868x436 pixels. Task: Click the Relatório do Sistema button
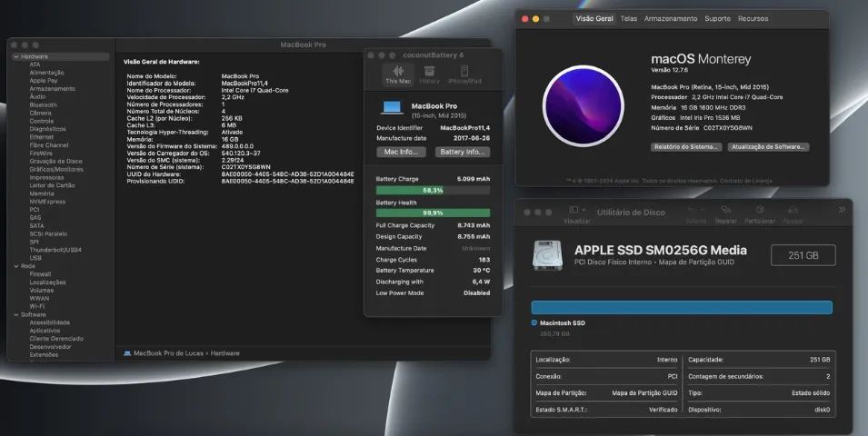686,147
